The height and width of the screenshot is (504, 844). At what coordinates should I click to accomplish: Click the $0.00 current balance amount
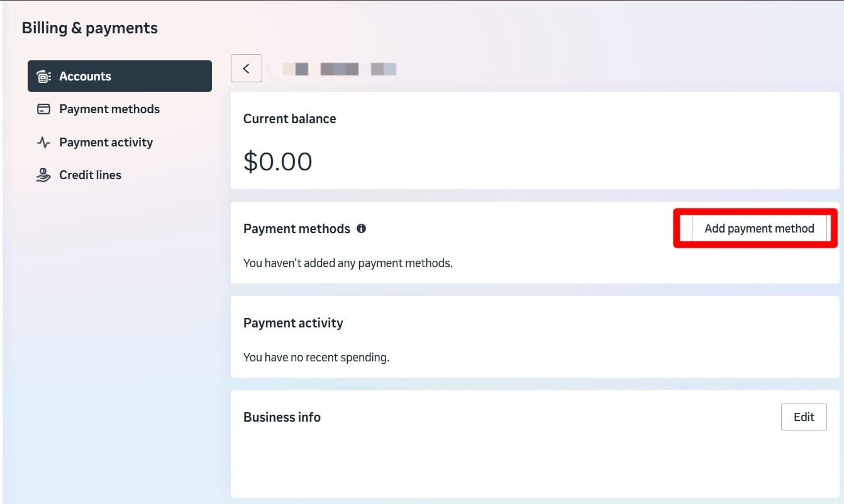(278, 162)
